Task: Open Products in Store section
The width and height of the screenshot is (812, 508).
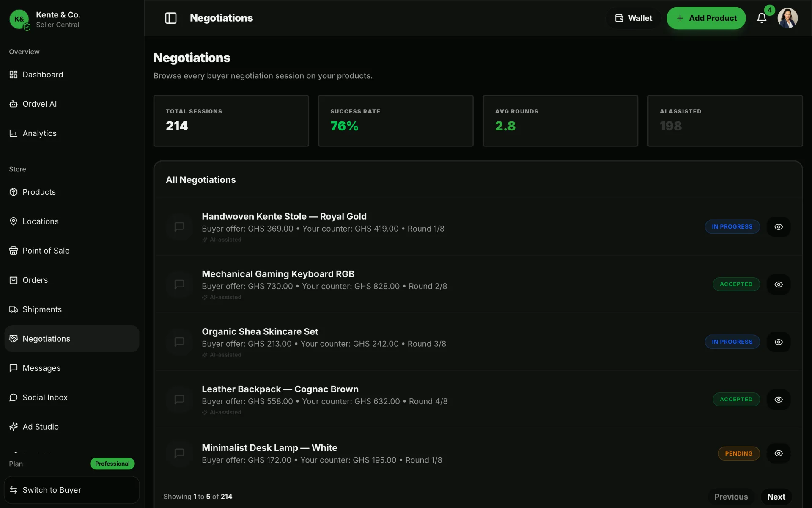Action: (72, 192)
